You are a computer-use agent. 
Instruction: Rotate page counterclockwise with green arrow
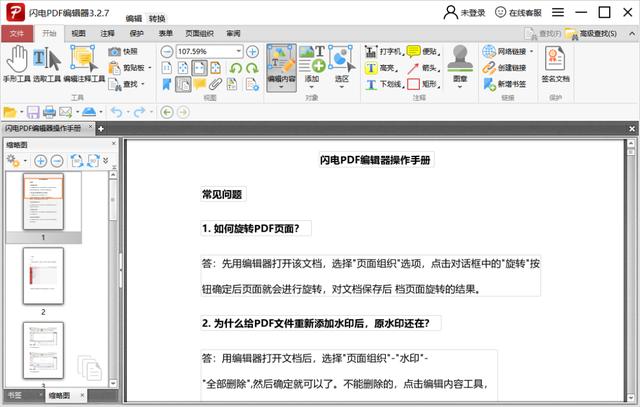[236, 68]
